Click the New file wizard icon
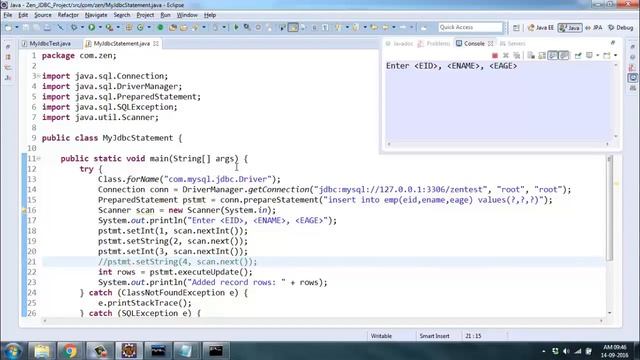Viewport: 640px width, 360px height. (x=8, y=27)
